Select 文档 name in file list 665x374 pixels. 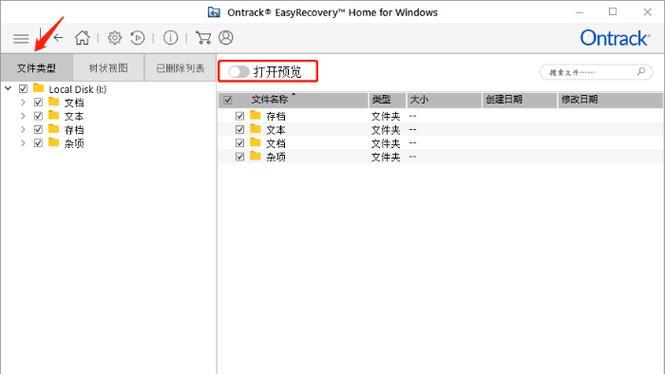(276, 143)
